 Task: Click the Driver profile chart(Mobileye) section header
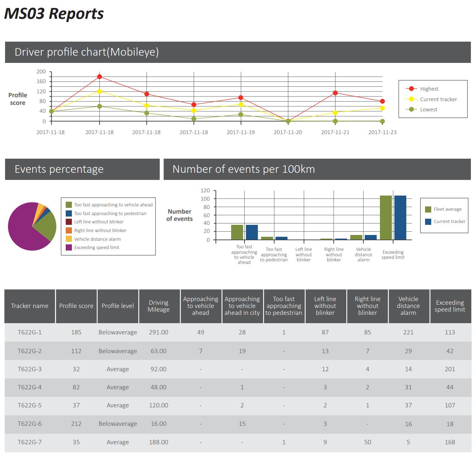click(x=238, y=52)
